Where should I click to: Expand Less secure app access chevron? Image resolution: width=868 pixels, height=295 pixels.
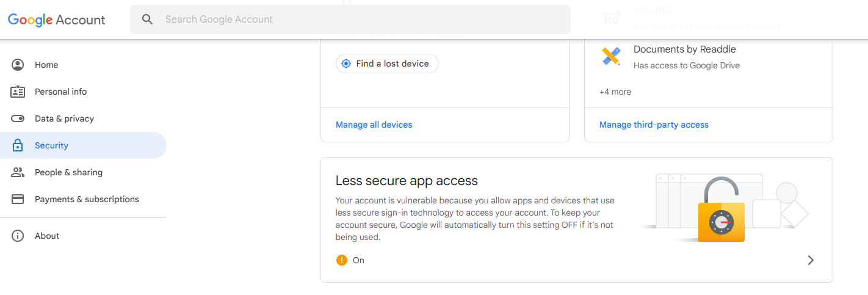(x=811, y=260)
